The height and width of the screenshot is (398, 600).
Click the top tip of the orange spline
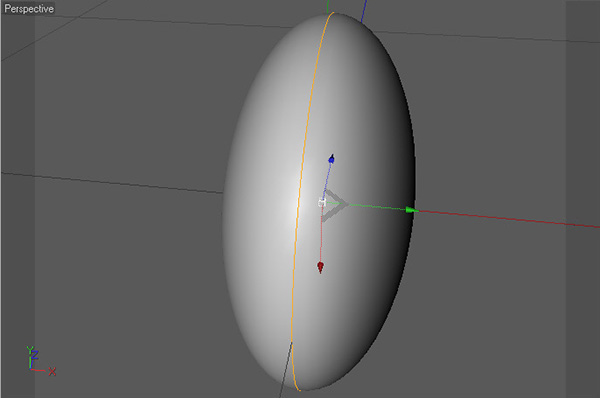pos(332,15)
